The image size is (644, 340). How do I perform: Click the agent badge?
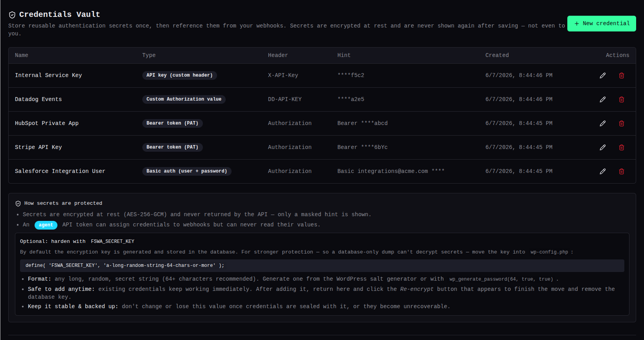coord(46,225)
